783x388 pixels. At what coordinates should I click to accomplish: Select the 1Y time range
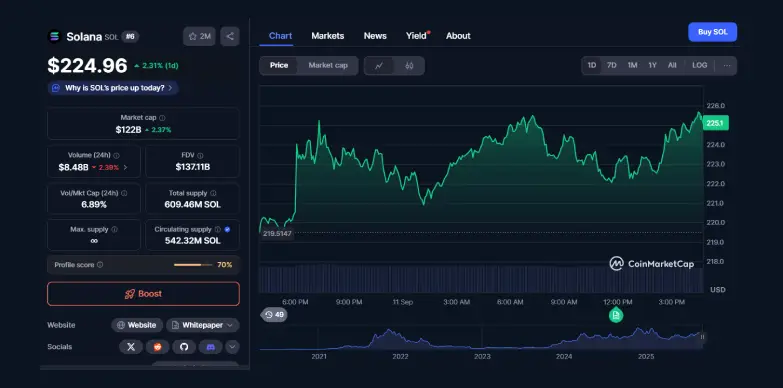pyautogui.click(x=652, y=65)
